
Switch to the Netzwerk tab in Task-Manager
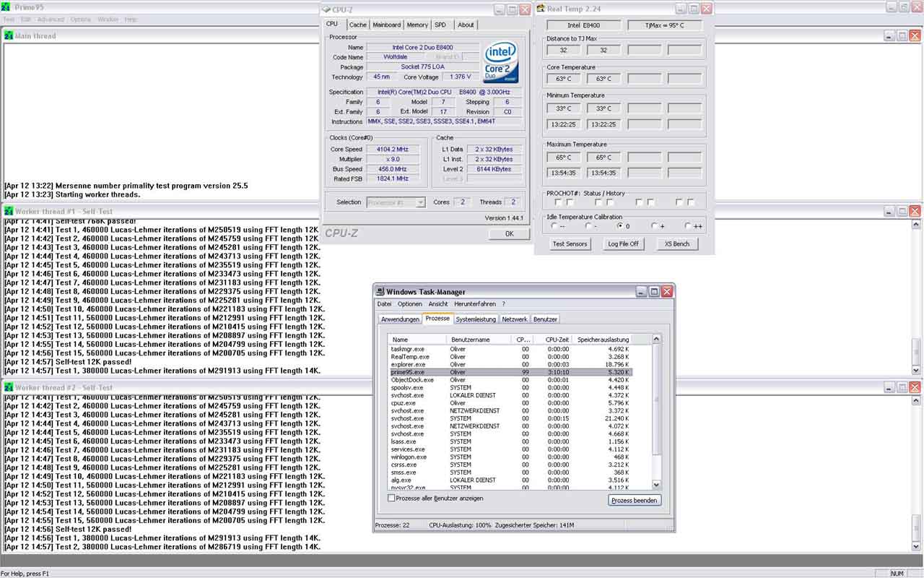coord(515,319)
